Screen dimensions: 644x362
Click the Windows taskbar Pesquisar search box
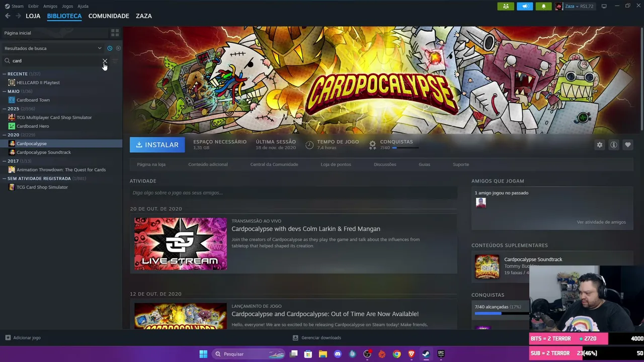click(249, 354)
